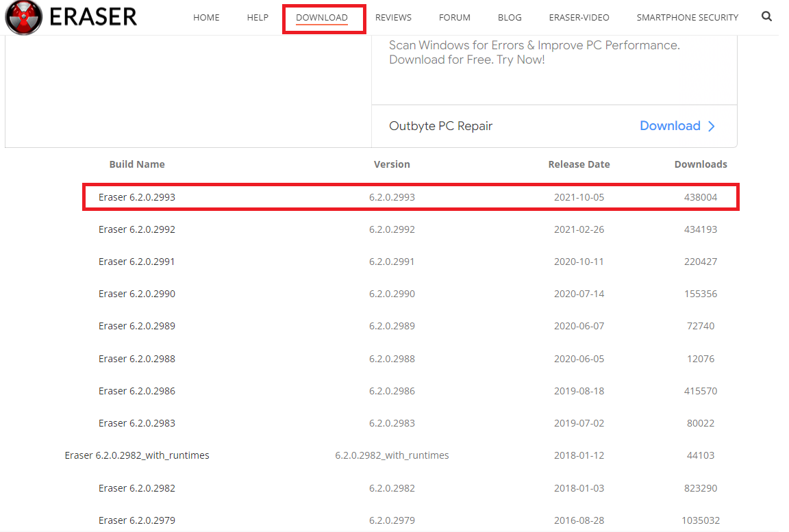
Task: Click release date 2020-06-05
Action: tap(579, 359)
